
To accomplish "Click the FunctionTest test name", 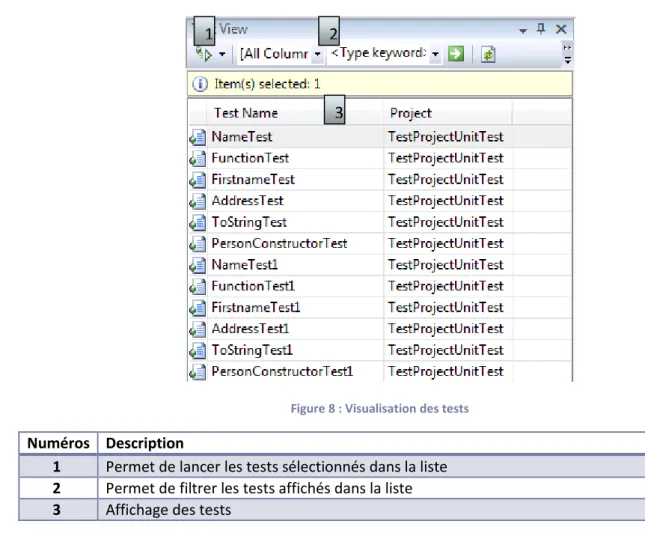I will pos(250,158).
